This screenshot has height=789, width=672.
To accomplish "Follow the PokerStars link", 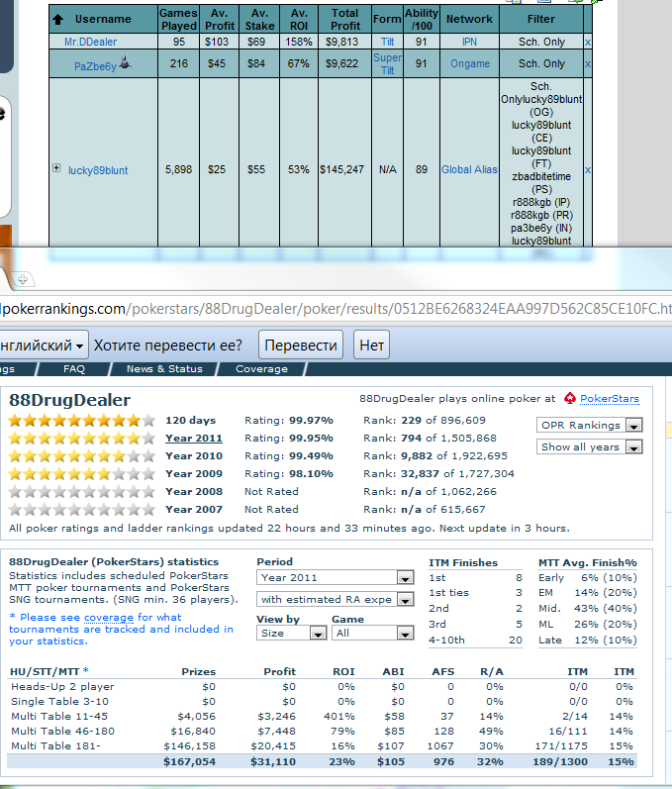I will point(609,399).
